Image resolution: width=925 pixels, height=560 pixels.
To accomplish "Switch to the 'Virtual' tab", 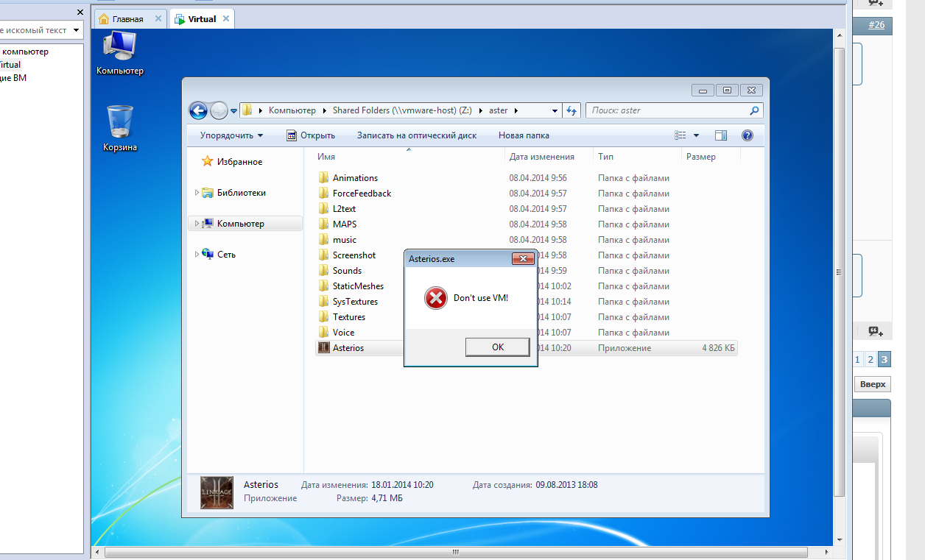I will coord(202,19).
